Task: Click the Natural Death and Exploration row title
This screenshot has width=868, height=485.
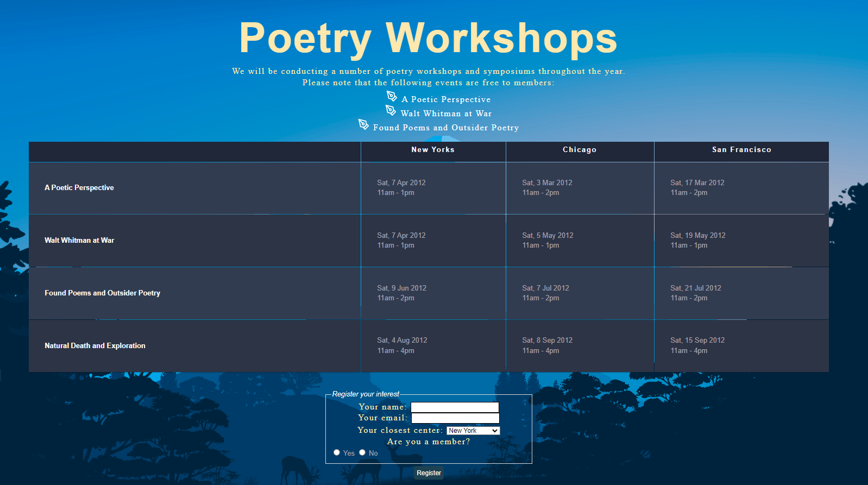Action: click(x=95, y=346)
